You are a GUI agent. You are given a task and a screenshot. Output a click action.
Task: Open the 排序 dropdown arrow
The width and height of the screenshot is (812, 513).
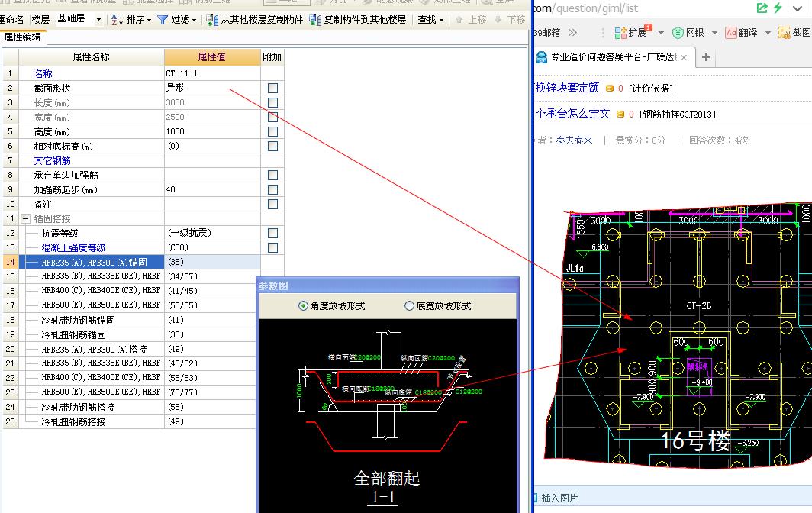149,20
